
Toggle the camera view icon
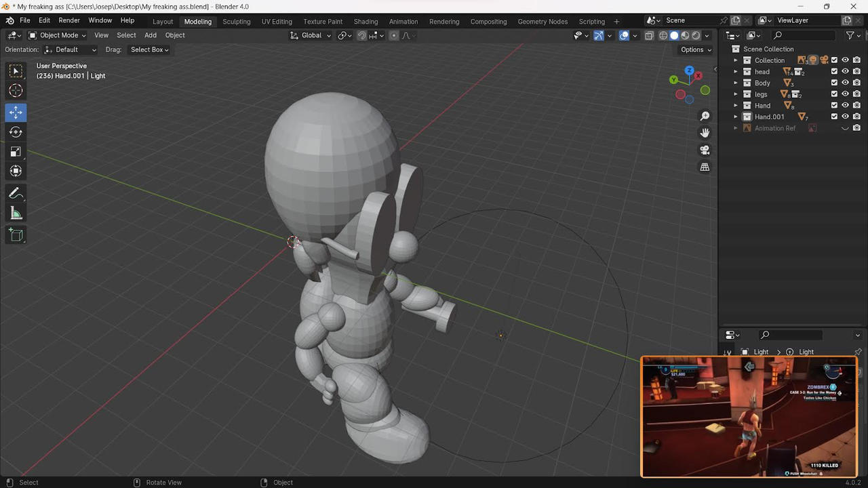(705, 150)
